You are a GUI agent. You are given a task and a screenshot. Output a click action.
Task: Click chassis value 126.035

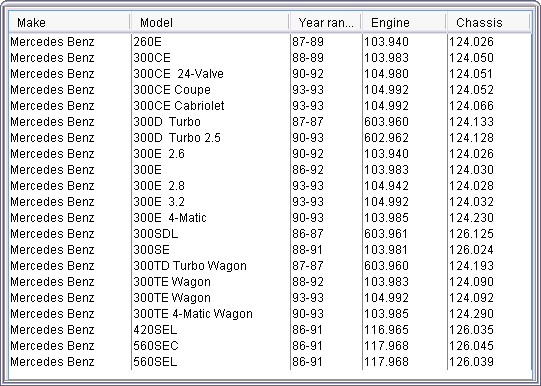click(471, 329)
